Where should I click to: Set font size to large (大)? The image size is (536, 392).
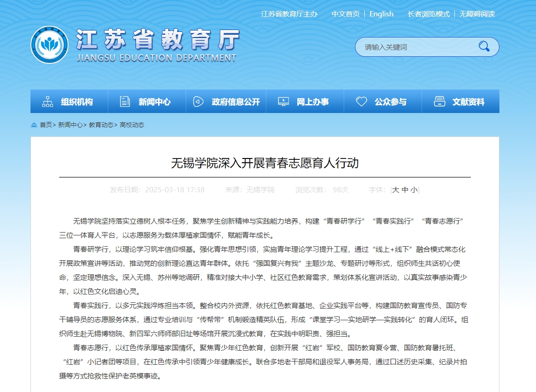[x=395, y=190]
